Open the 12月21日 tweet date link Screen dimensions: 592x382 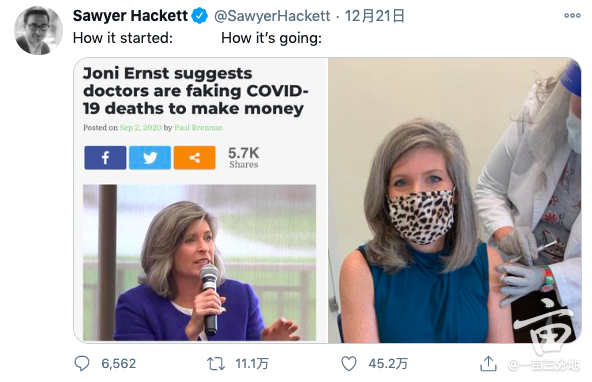coord(375,16)
